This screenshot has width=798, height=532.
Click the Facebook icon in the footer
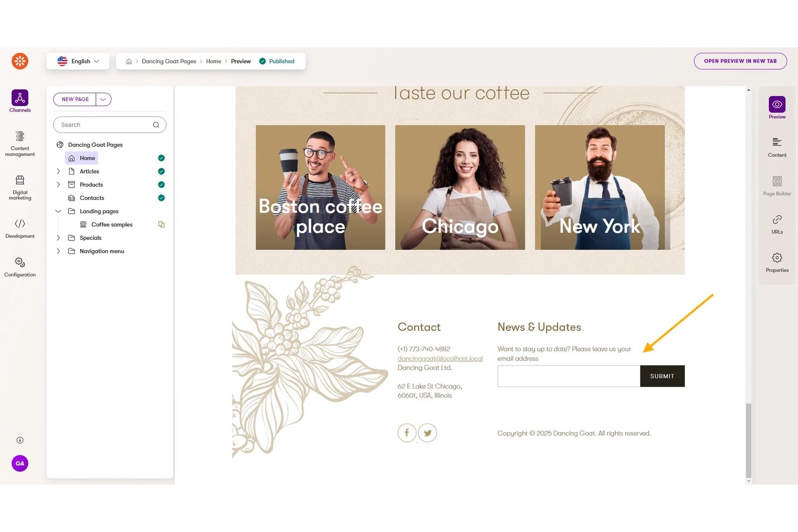(407, 433)
